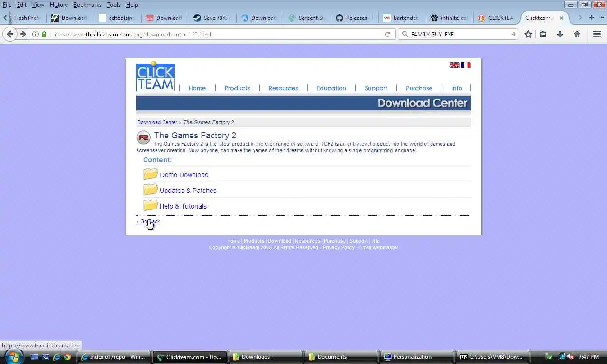The width and height of the screenshot is (607, 364).
Task: Click the browser forward arrow button
Action: (22, 34)
